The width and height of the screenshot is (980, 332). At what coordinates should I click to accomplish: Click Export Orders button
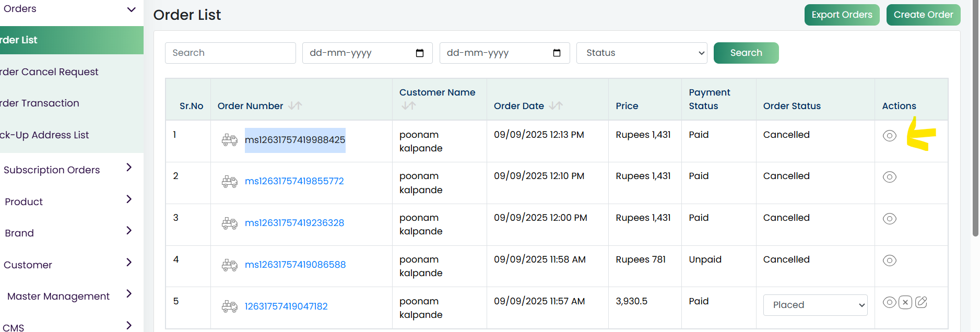[x=842, y=15]
